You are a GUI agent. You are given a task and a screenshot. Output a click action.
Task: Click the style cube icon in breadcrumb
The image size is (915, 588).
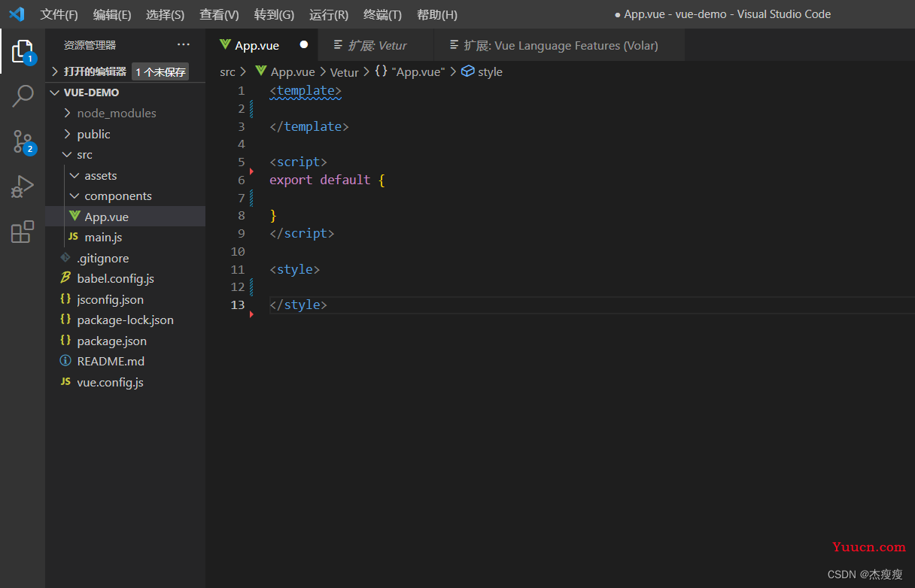point(467,71)
